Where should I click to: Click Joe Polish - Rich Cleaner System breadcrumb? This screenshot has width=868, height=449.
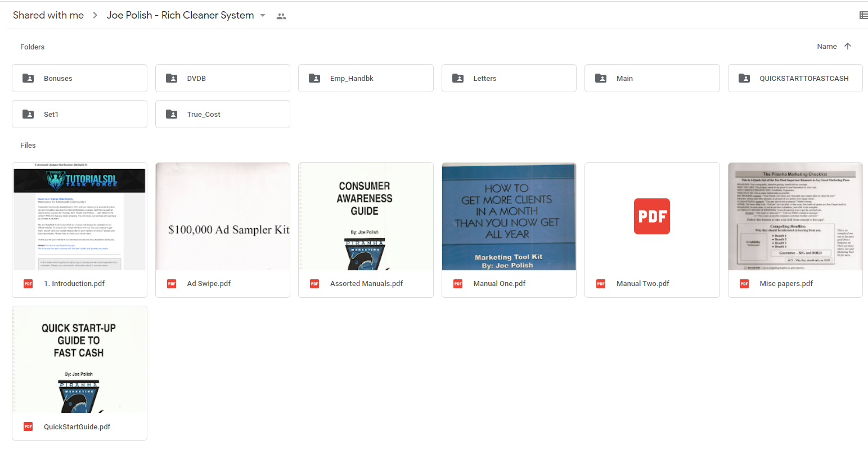tap(180, 15)
